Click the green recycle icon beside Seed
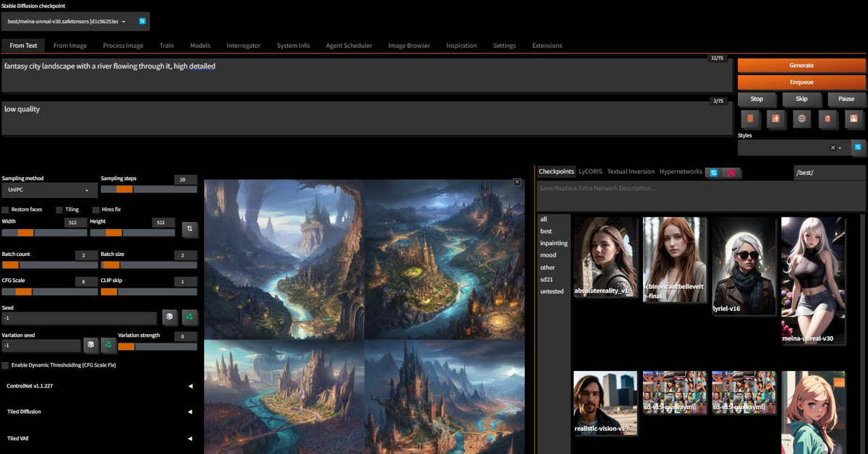Image resolution: width=868 pixels, height=454 pixels. click(x=189, y=317)
